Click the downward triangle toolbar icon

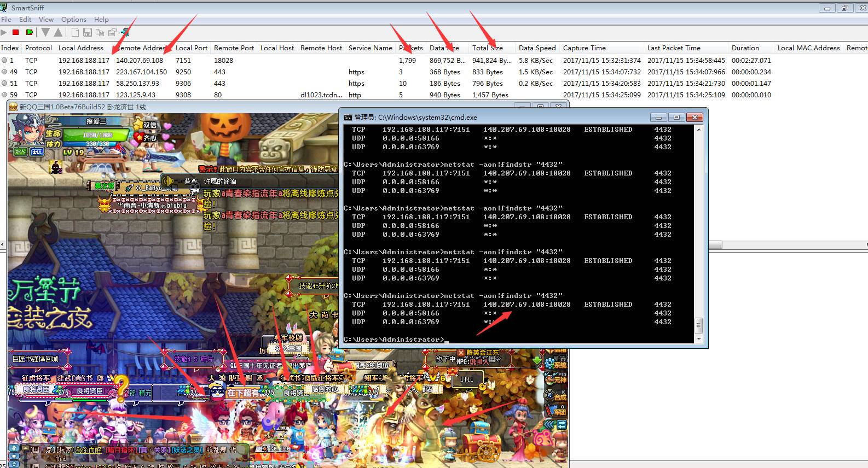pyautogui.click(x=45, y=33)
